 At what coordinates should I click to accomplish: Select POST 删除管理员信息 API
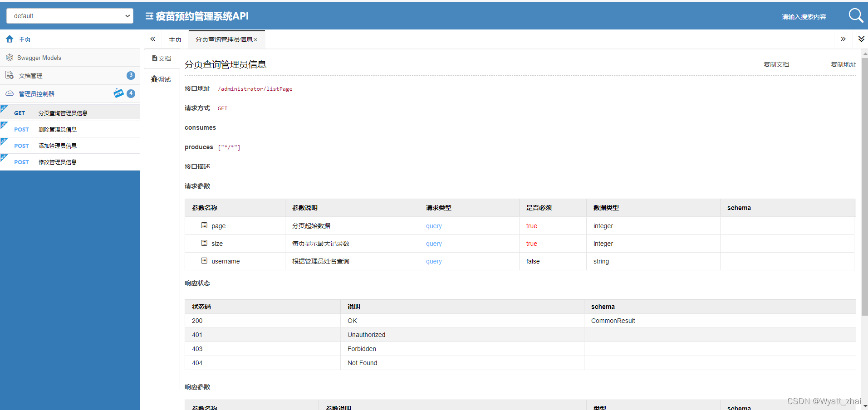[70, 129]
